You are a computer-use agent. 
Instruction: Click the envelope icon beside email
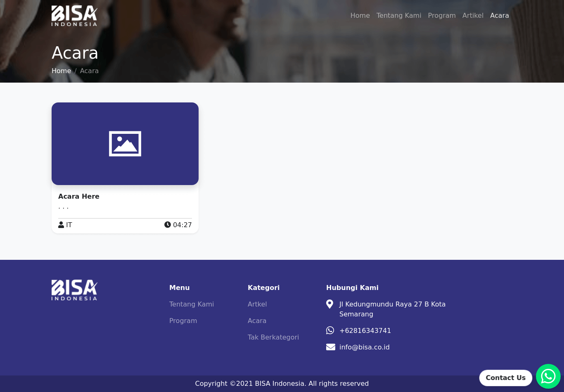[x=331, y=347]
